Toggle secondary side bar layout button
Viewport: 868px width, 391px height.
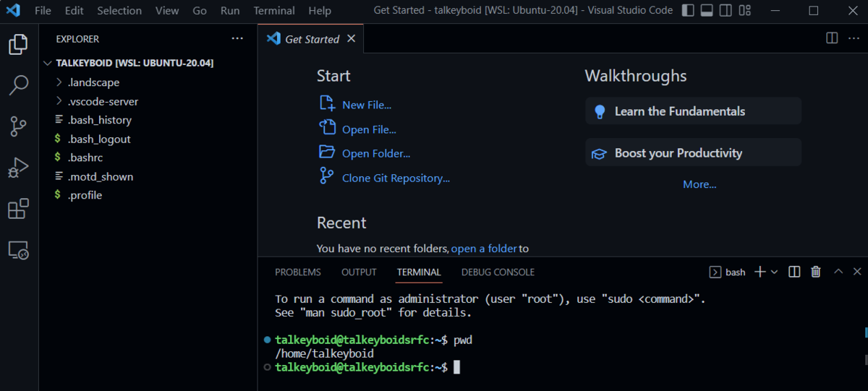click(x=726, y=11)
